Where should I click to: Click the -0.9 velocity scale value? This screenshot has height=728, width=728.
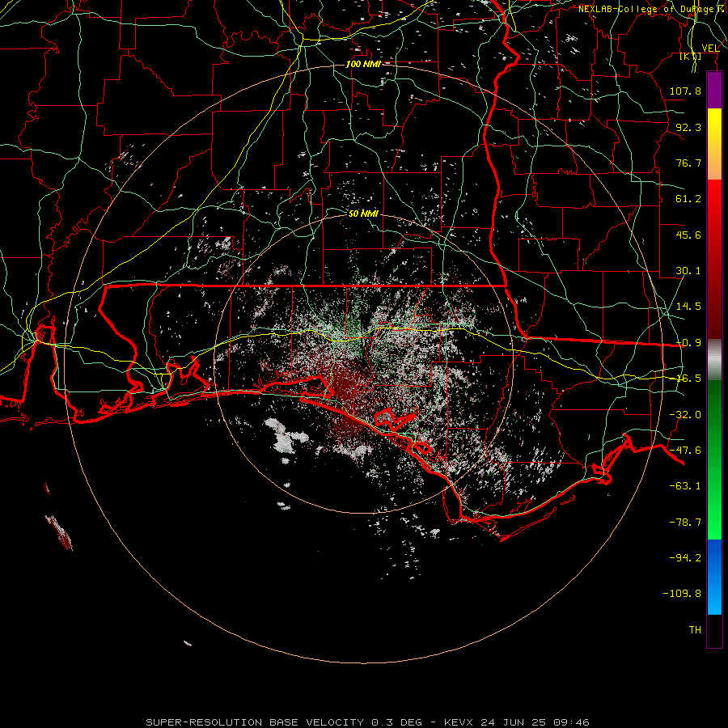tap(688, 343)
